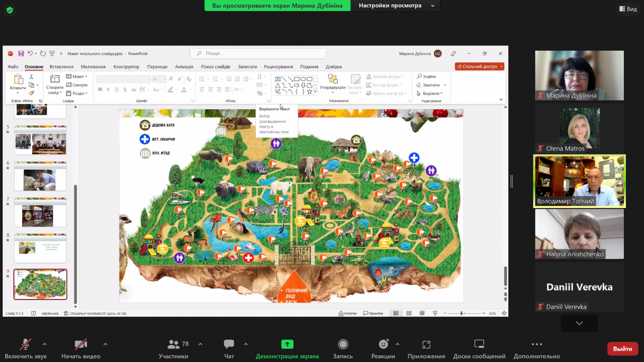Image resolution: width=644 pixels, height=362 pixels.
Task: Switch to Slide Sorter view in status bar
Action: pyautogui.click(x=409, y=313)
